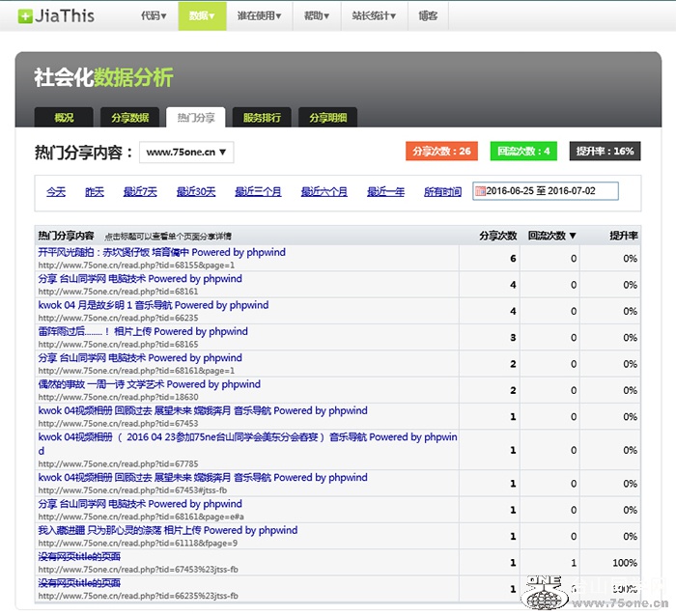The image size is (676, 616).
Task: Open the 博客 menu item
Action: coord(428,16)
